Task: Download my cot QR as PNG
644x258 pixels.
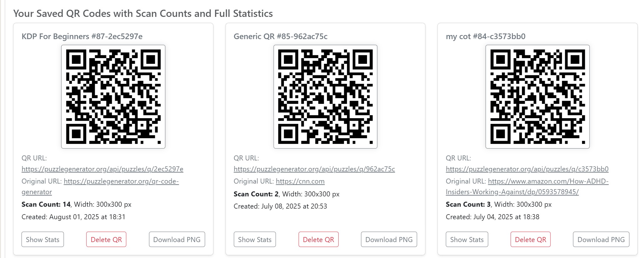Action: tap(601, 239)
